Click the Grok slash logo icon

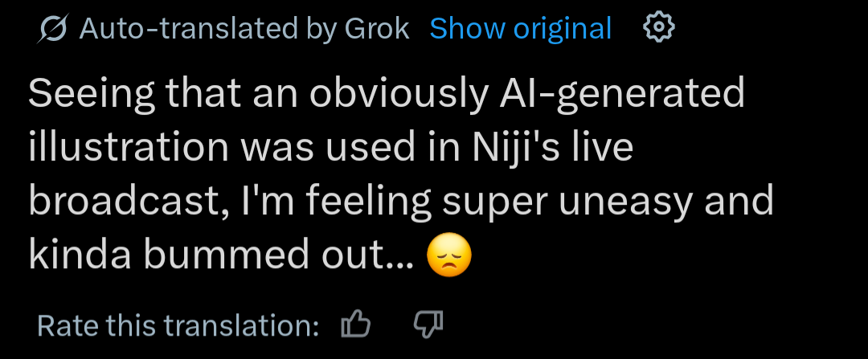(x=54, y=30)
